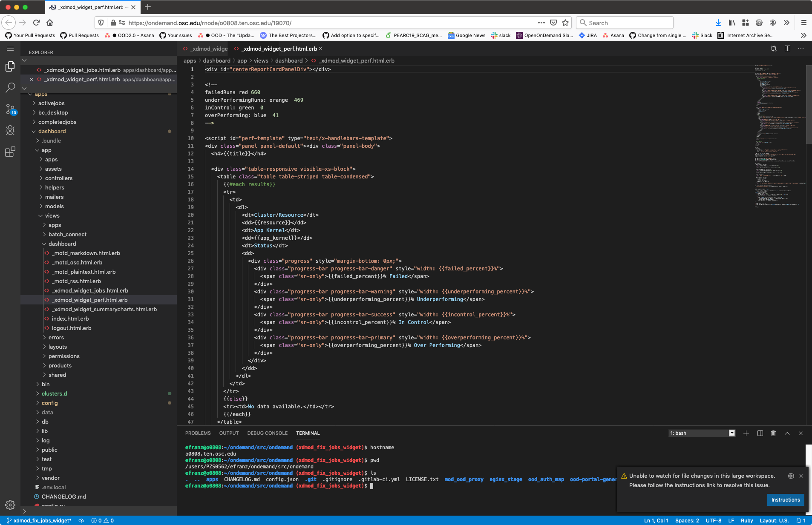Maximize the terminal panel with the chevron
This screenshot has height=525, width=812.
[x=786, y=433]
